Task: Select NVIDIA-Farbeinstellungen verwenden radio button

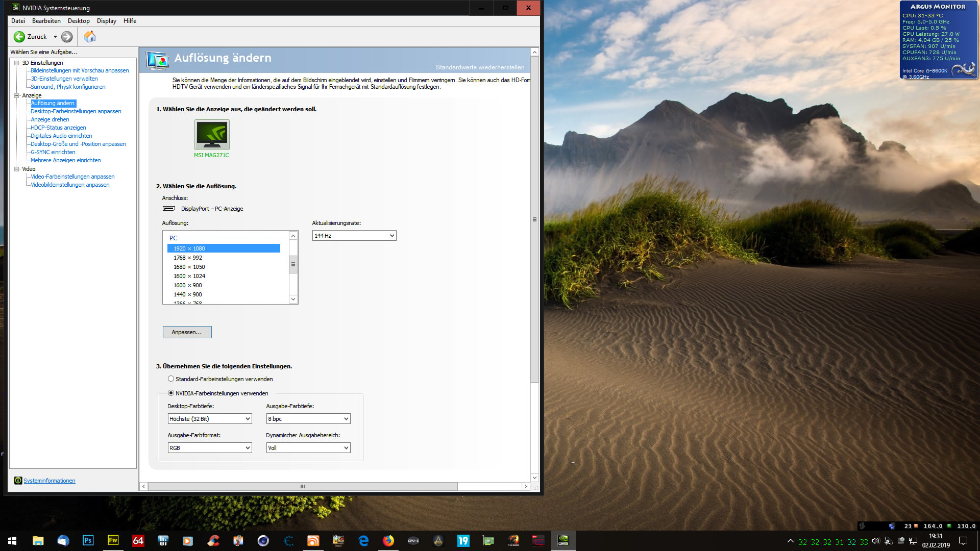Action: click(171, 393)
